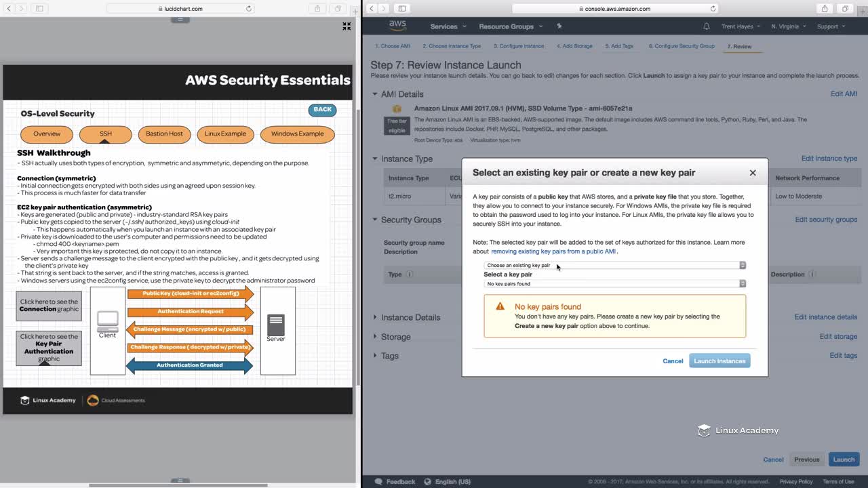Open the Trent Hayes account menu
The height and width of the screenshot is (488, 868).
point(741,26)
